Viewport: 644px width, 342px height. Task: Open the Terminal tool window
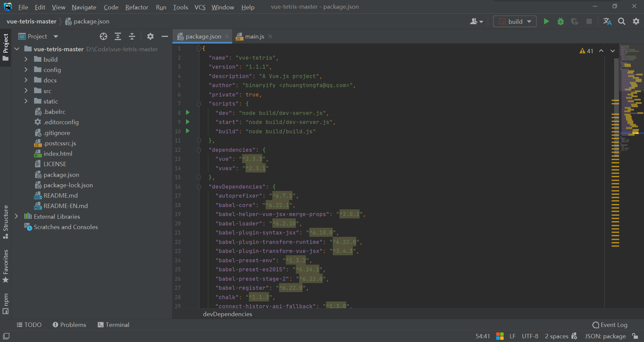click(113, 325)
